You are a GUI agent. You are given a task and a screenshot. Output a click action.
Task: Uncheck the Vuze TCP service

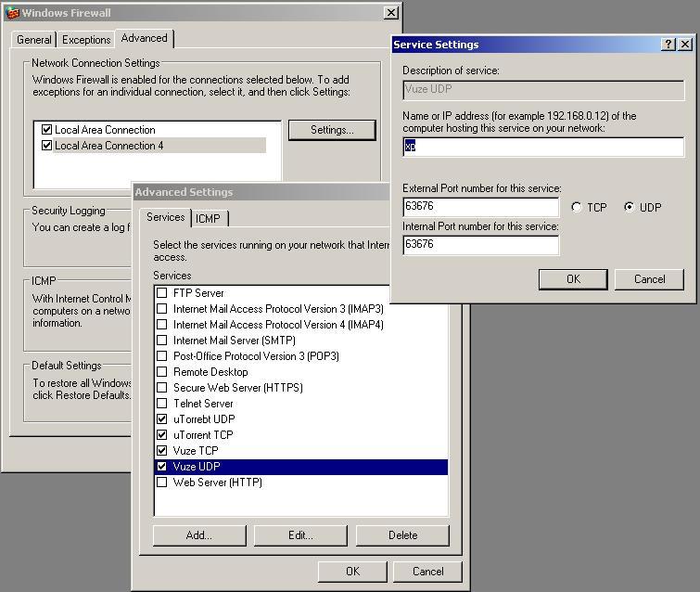pyautogui.click(x=162, y=450)
